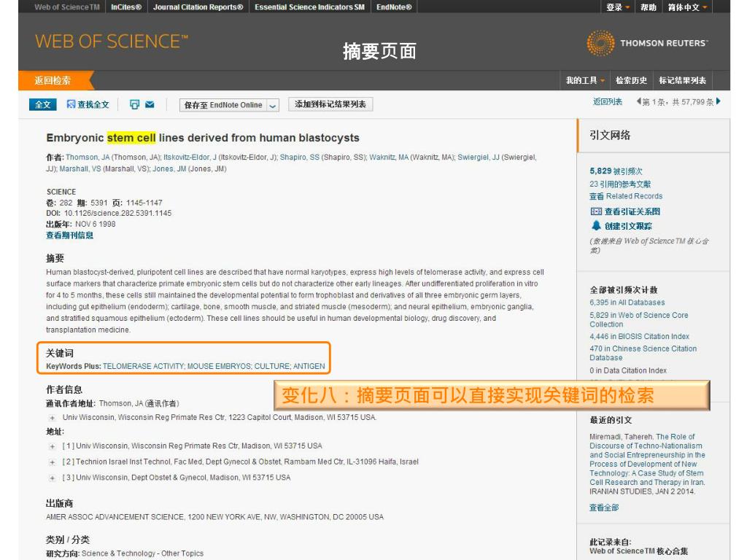Click author Waknitz, MA link

(x=389, y=157)
